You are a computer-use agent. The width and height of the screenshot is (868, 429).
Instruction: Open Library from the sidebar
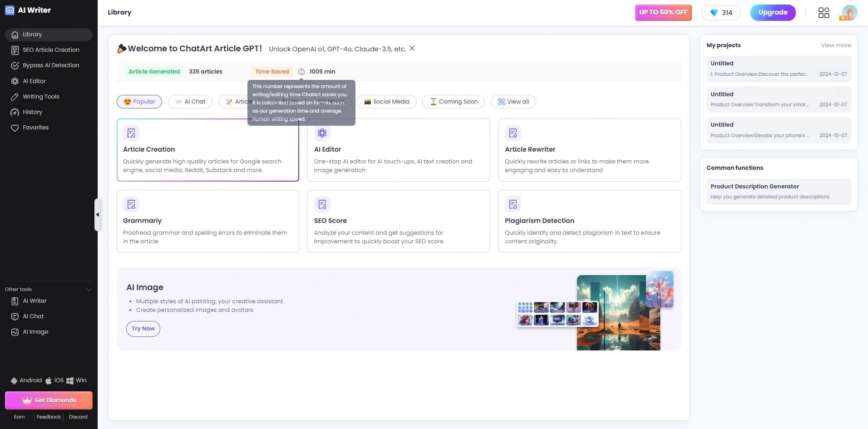click(x=49, y=35)
